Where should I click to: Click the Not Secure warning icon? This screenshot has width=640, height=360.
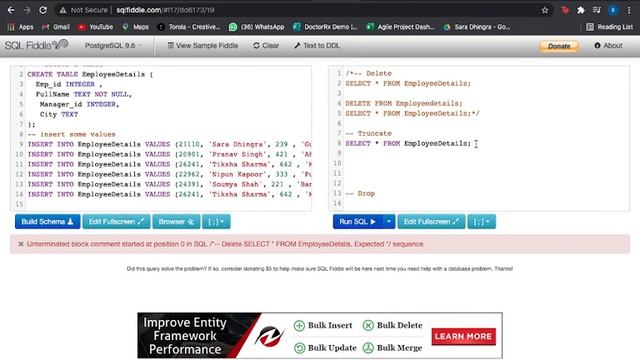coord(62,10)
